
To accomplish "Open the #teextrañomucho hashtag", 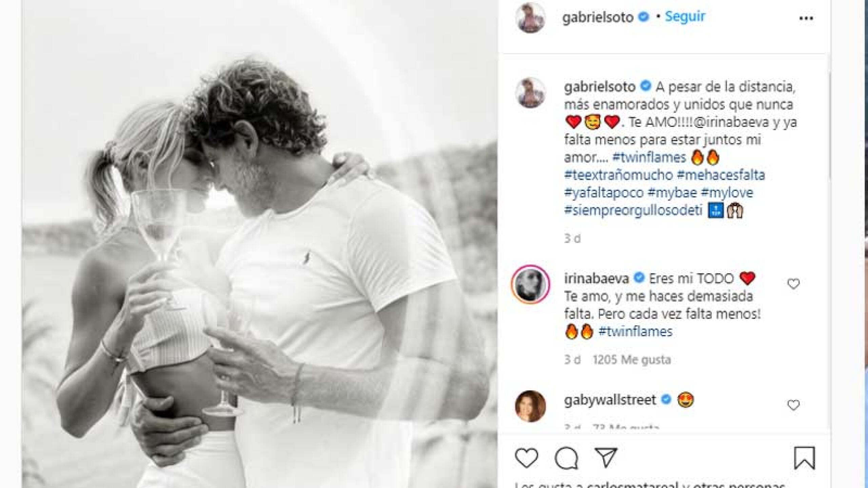I will [618, 175].
